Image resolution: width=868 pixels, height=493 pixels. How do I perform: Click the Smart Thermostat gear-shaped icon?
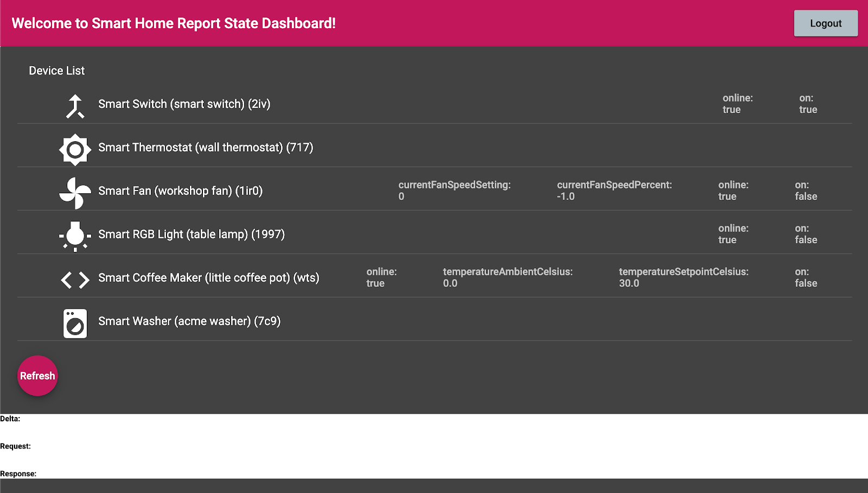pyautogui.click(x=75, y=149)
